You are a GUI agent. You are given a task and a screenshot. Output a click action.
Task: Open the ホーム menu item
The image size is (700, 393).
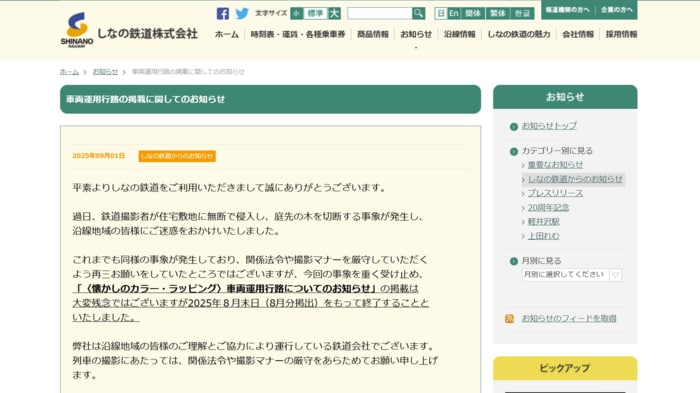pyautogui.click(x=227, y=34)
